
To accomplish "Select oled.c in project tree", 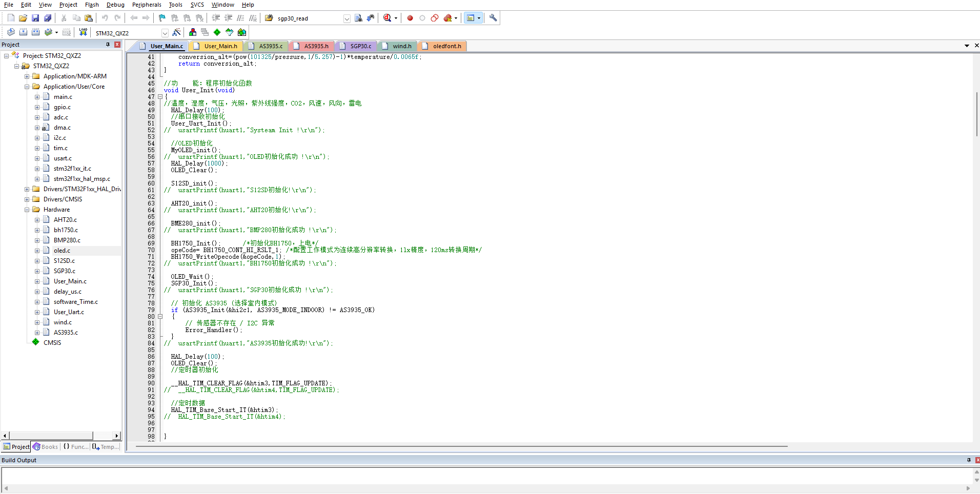I will 62,251.
